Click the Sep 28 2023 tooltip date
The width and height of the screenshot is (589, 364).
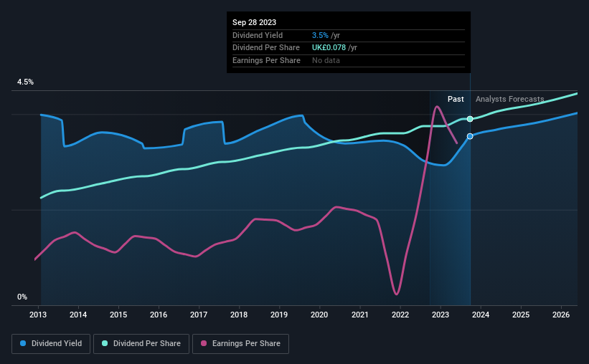(254, 22)
